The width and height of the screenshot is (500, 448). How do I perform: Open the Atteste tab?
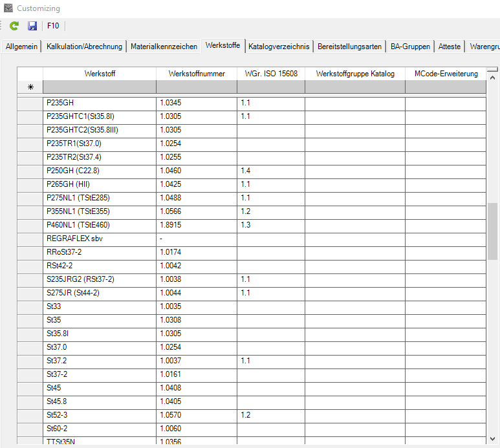pyautogui.click(x=450, y=47)
